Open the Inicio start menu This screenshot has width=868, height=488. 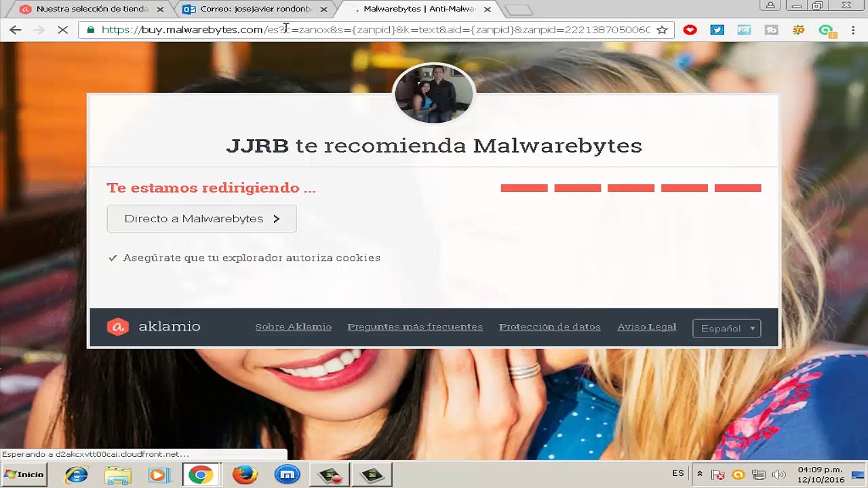[24, 474]
